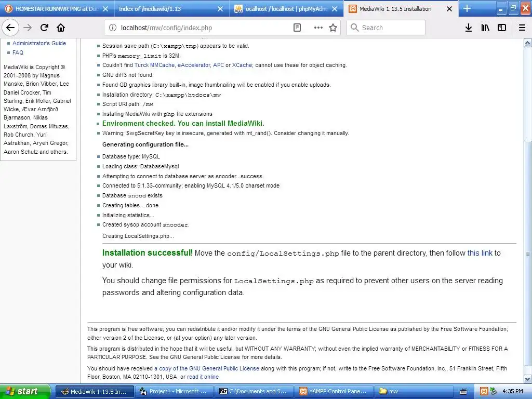Open the FAQ link

[x=18, y=52]
